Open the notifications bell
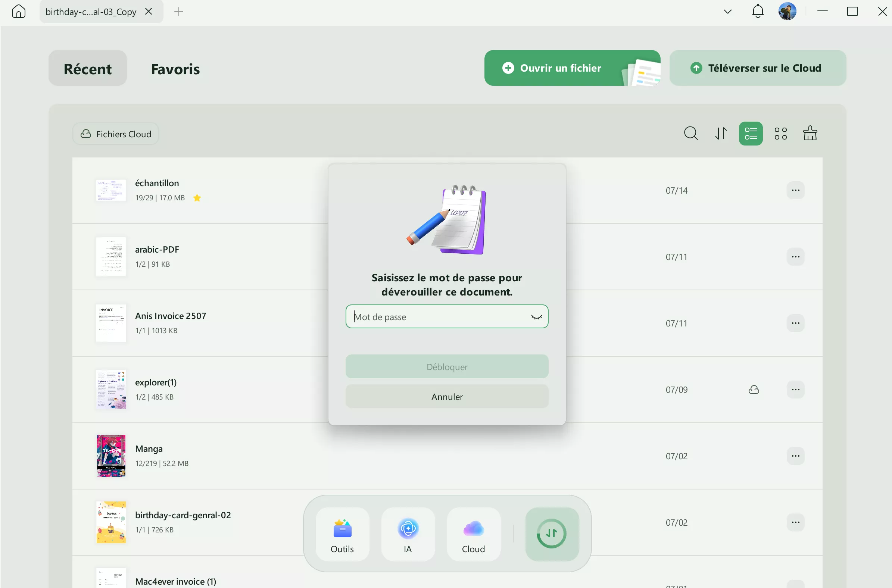This screenshot has width=892, height=588. point(758,12)
